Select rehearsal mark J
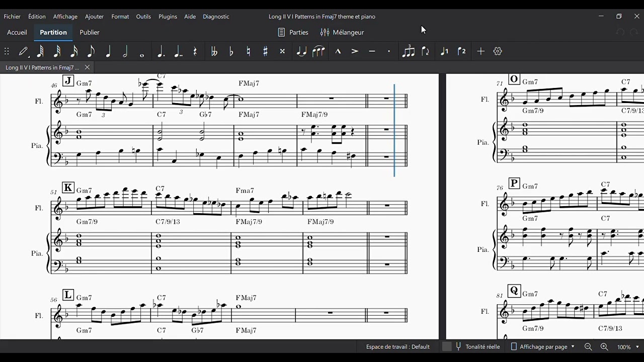Screen dimensions: 644x362 tap(68, 81)
